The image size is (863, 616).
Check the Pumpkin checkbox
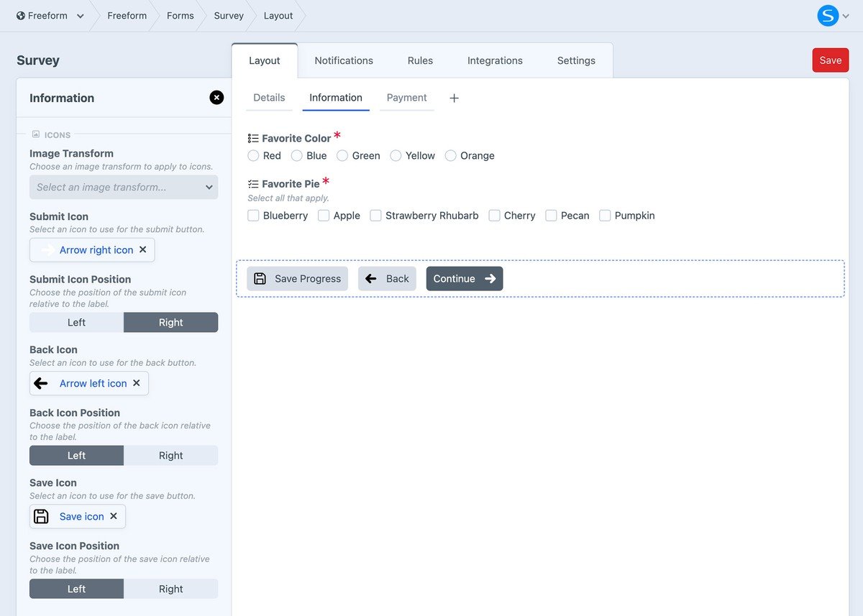605,215
